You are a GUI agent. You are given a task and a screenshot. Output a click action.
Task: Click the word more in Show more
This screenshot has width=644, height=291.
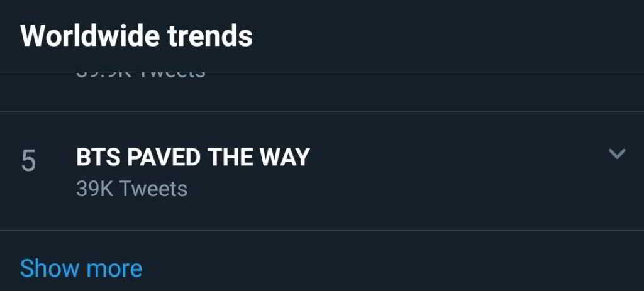(x=114, y=268)
